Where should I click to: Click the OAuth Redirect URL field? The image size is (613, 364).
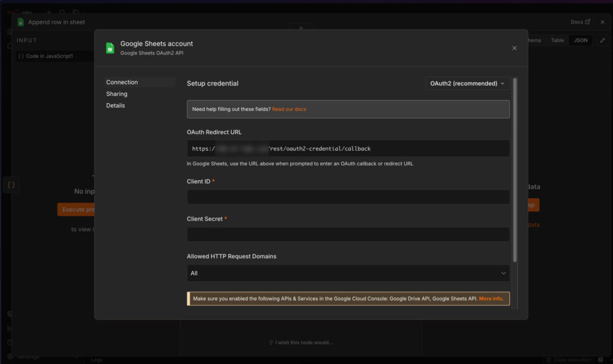(348, 148)
